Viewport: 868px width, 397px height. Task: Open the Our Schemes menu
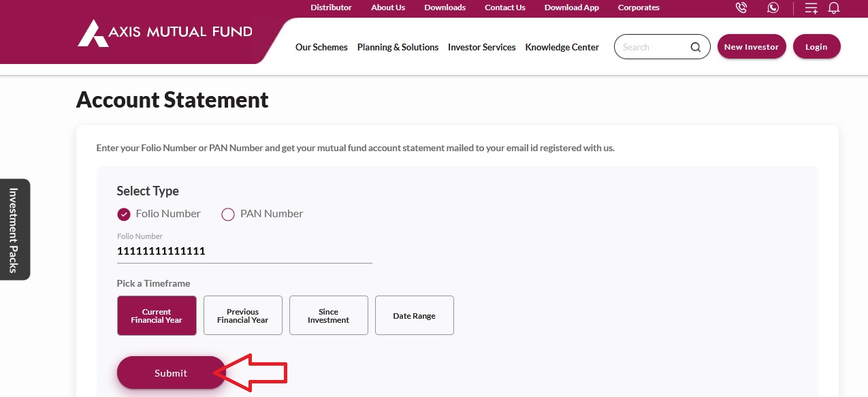321,47
